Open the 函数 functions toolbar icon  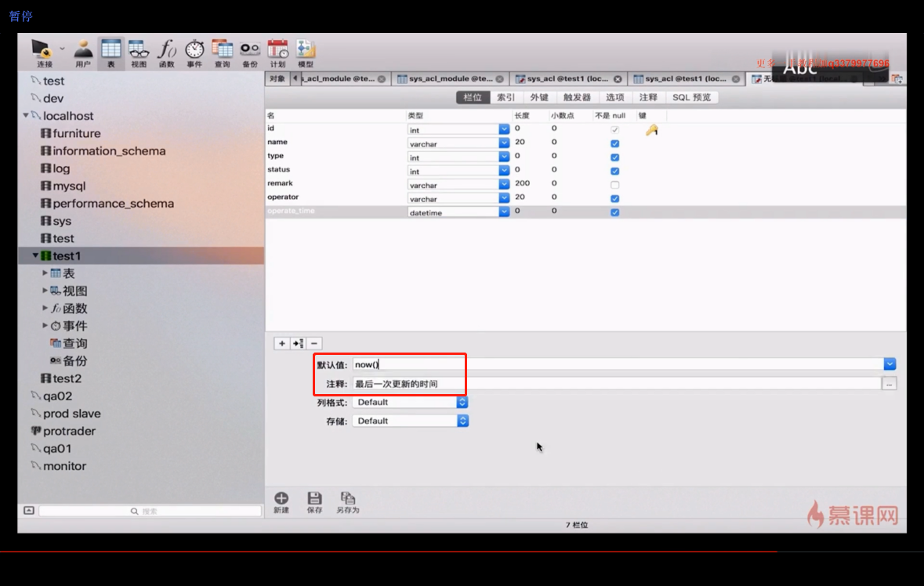click(167, 53)
